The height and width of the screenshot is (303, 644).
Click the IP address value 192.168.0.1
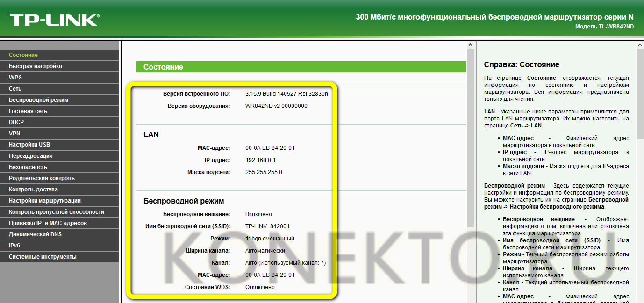click(260, 160)
